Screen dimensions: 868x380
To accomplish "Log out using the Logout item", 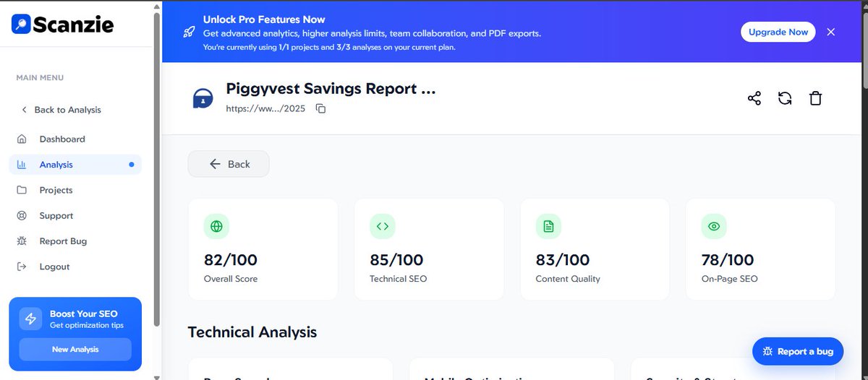I will pos(75,267).
